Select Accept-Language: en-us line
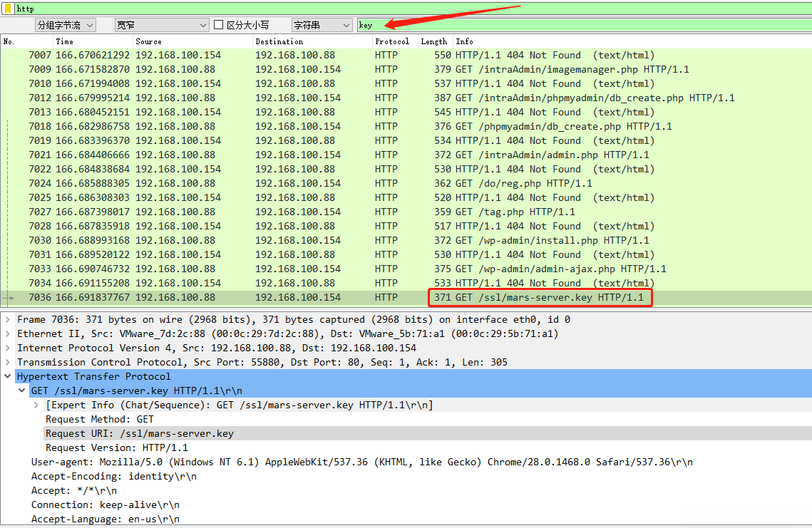 coord(105,519)
